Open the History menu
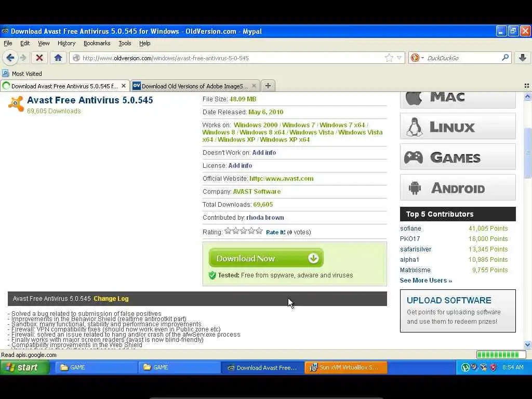Viewport: 532px width, 399px height. pyautogui.click(x=66, y=43)
